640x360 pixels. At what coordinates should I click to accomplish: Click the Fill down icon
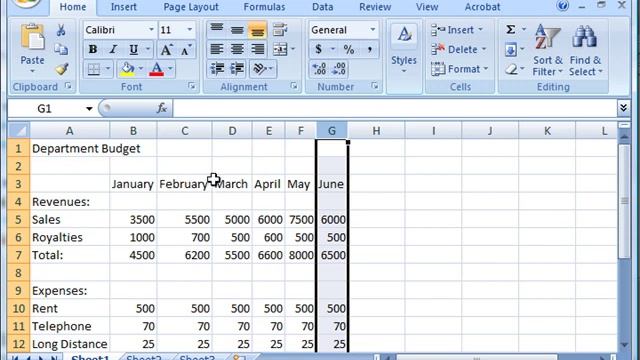coord(511,50)
